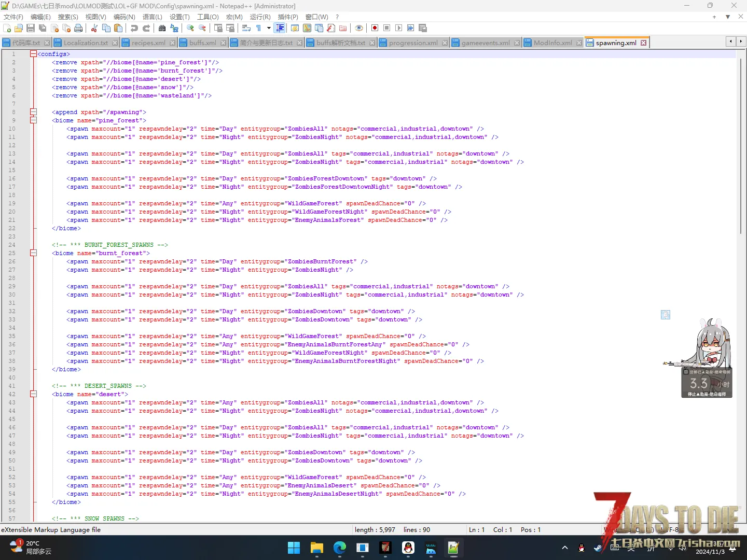Collapse the desert biome fold marker
747x560 pixels.
click(33, 394)
